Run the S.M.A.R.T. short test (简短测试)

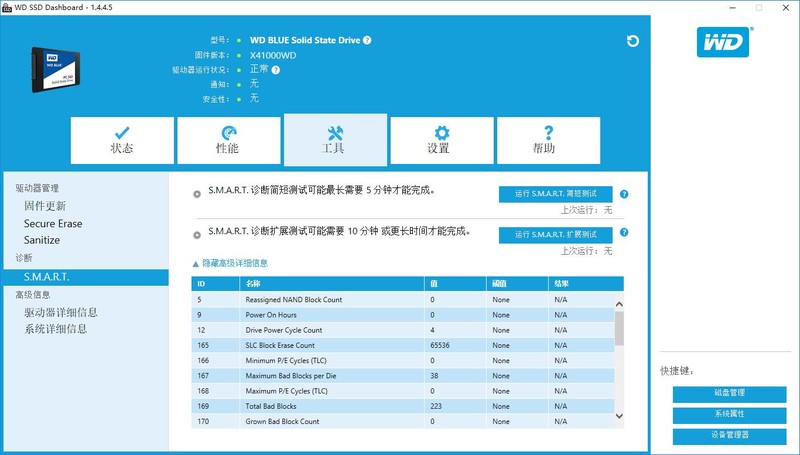click(x=555, y=194)
